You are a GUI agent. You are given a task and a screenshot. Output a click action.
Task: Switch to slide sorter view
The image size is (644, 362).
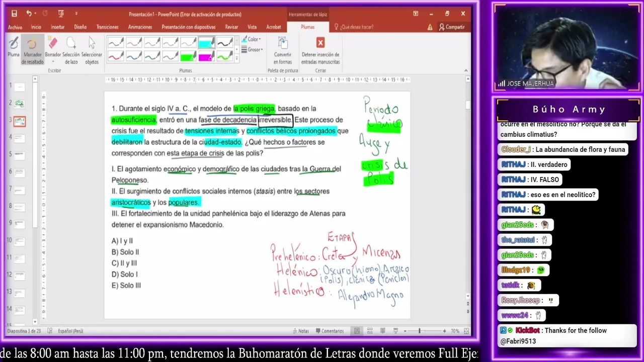370,331
